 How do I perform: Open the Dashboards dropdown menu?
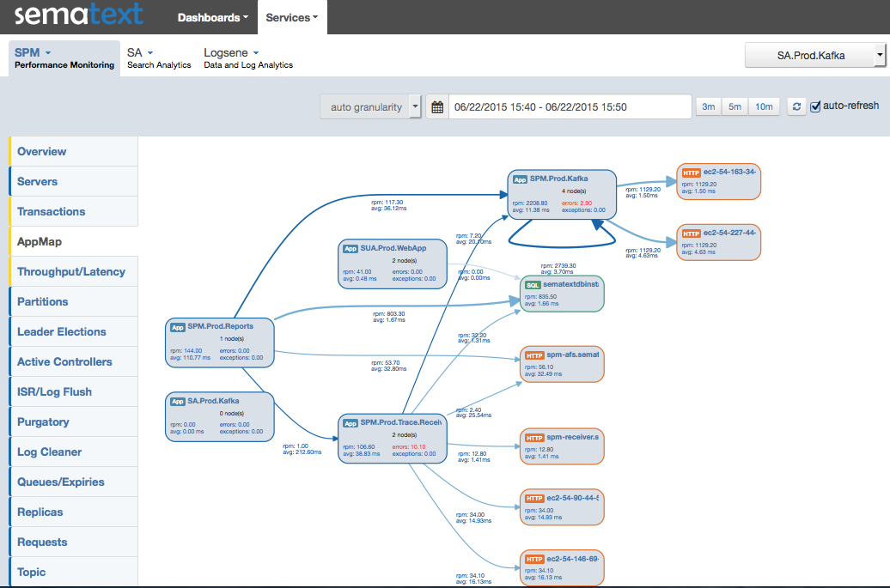click(213, 17)
